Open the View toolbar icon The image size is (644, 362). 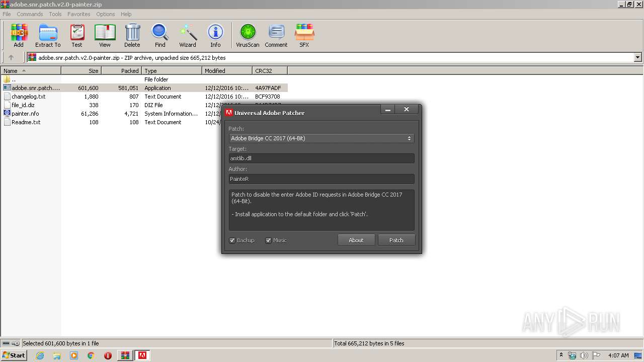[105, 35]
